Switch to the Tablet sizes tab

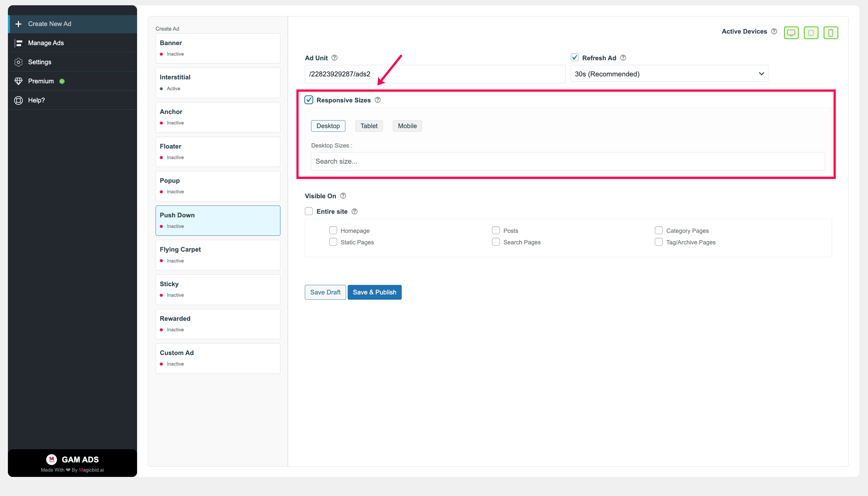[369, 126]
